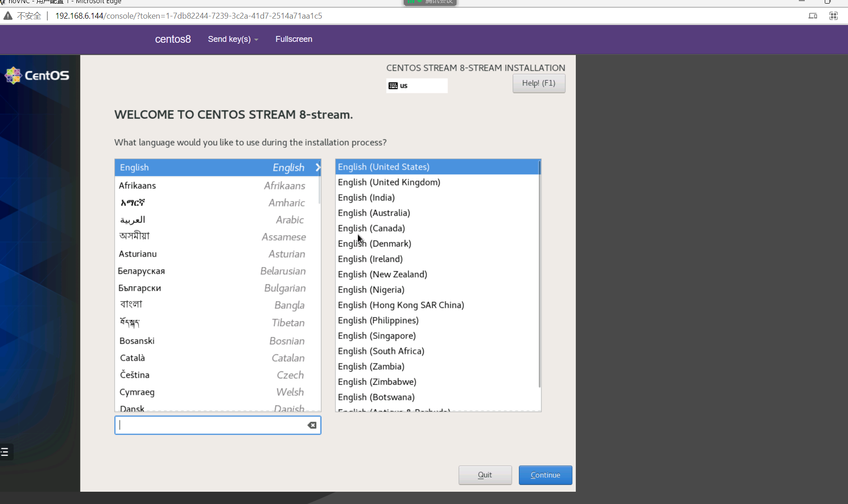
Task: Select Afrikaans in the language list
Action: pos(218,186)
